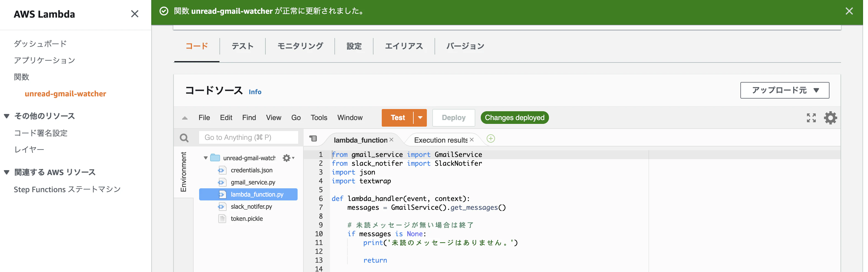This screenshot has height=272, width=868.
Task: Close the AWS Lambda side navigation panel
Action: (x=134, y=14)
